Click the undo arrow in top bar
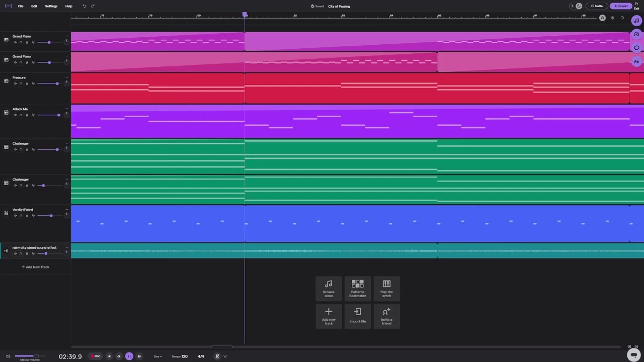The height and width of the screenshot is (362, 644). [x=84, y=6]
